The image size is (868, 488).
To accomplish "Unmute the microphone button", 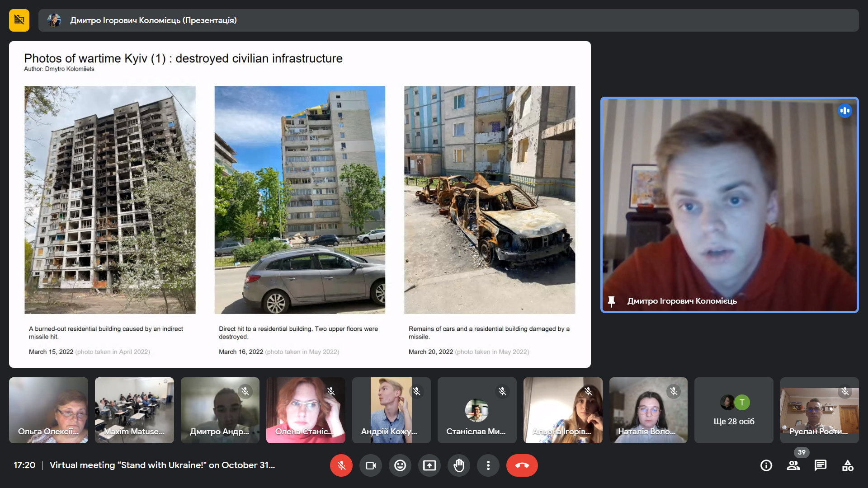I will [x=341, y=465].
